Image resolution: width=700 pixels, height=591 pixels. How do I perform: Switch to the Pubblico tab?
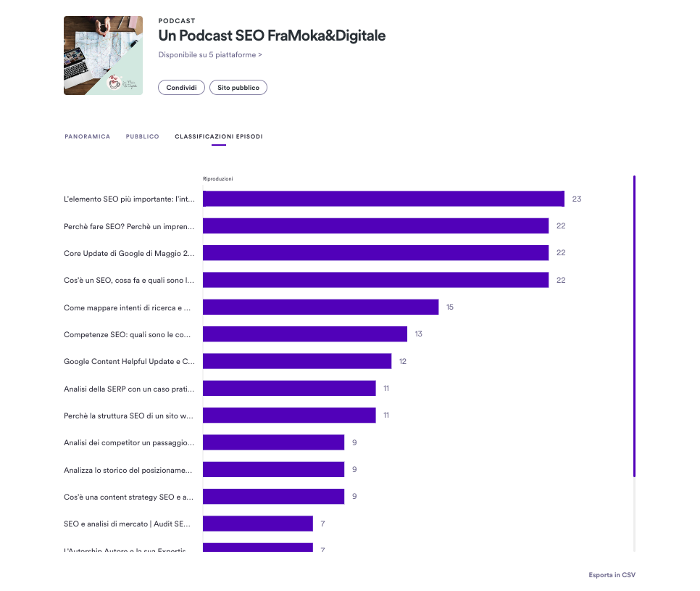[143, 136]
